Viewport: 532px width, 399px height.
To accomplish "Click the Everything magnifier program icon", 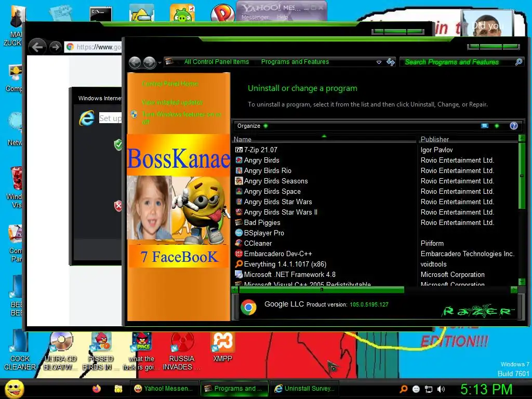I will 239,264.
